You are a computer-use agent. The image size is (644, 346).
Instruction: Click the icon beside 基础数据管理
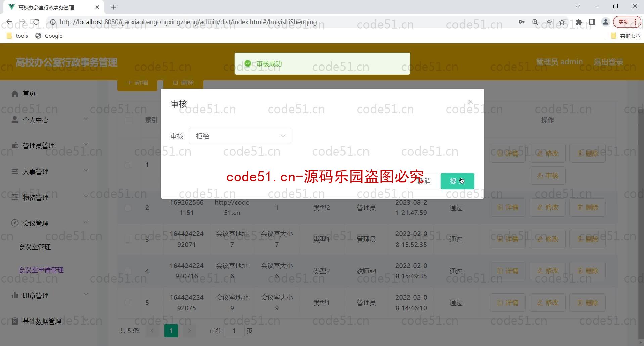(x=15, y=321)
